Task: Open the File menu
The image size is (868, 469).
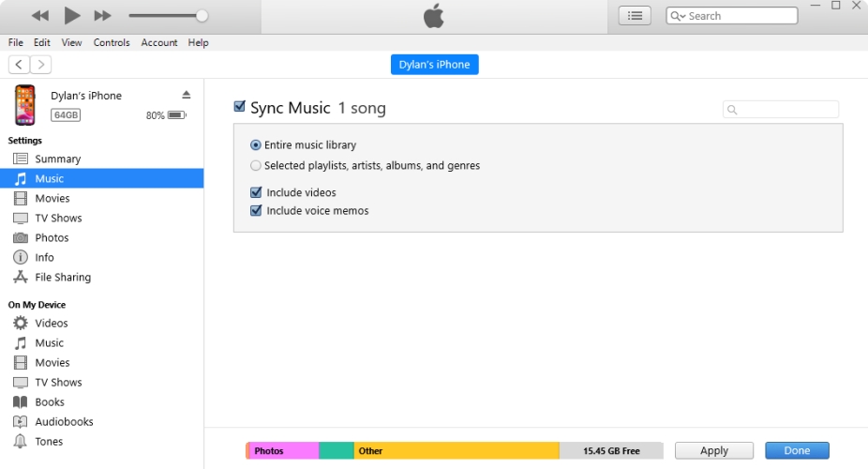Action: tap(16, 42)
